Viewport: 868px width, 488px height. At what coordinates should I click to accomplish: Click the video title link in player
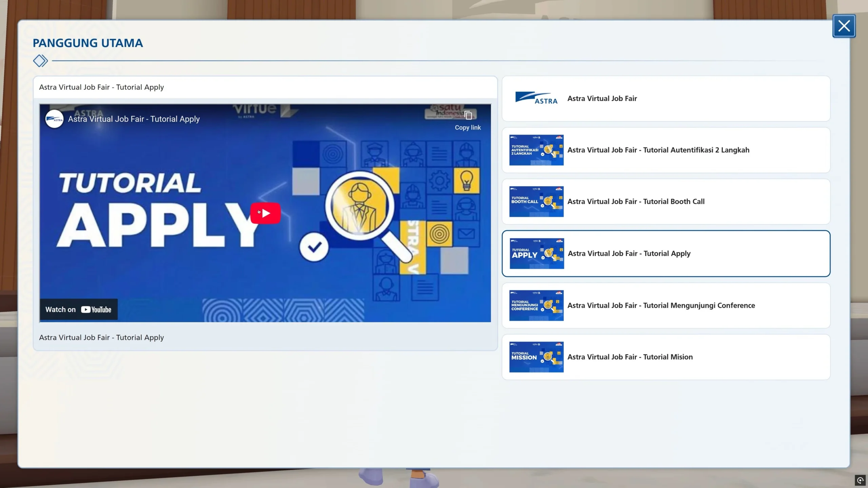point(134,119)
